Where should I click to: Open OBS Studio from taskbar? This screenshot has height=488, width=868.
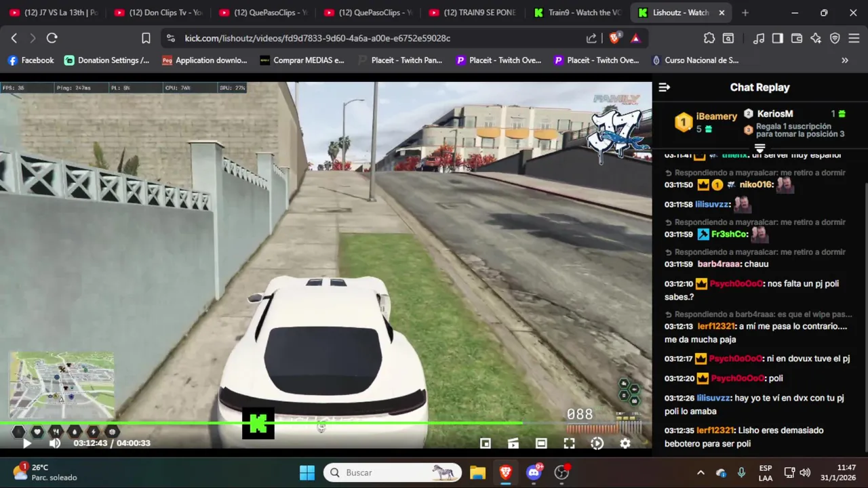[x=561, y=472]
